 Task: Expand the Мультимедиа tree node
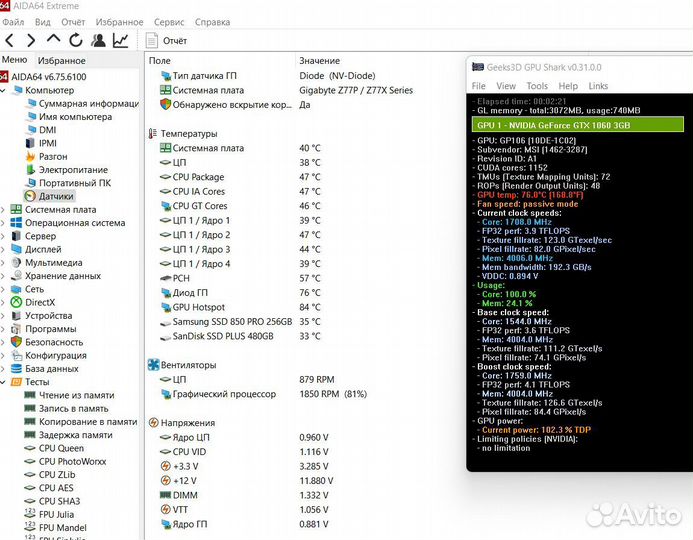click(3, 262)
